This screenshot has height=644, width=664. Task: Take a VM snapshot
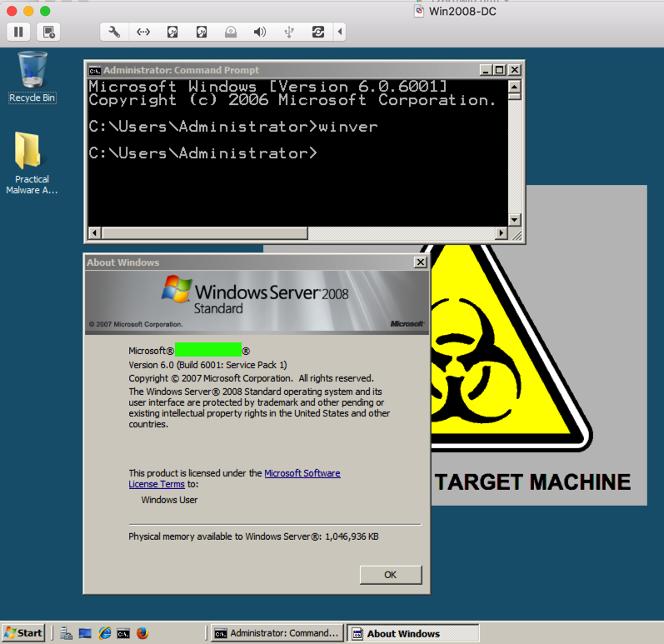tap(48, 32)
